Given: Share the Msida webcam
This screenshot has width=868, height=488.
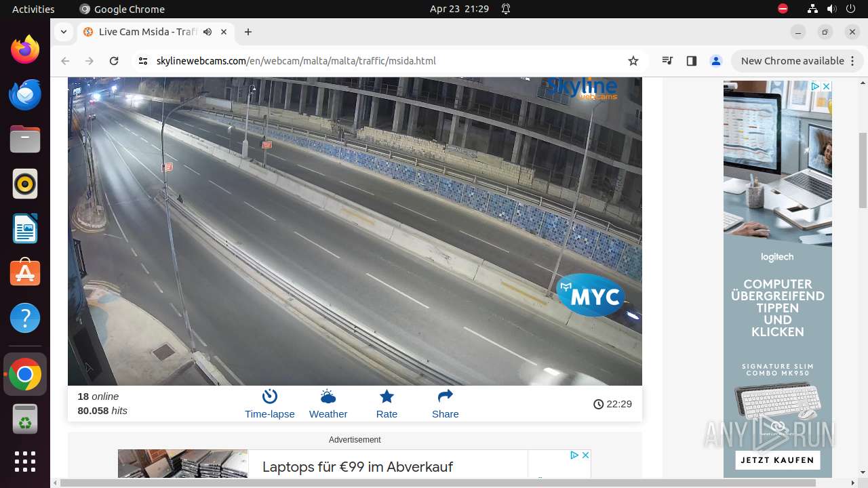Looking at the screenshot, I should (445, 404).
